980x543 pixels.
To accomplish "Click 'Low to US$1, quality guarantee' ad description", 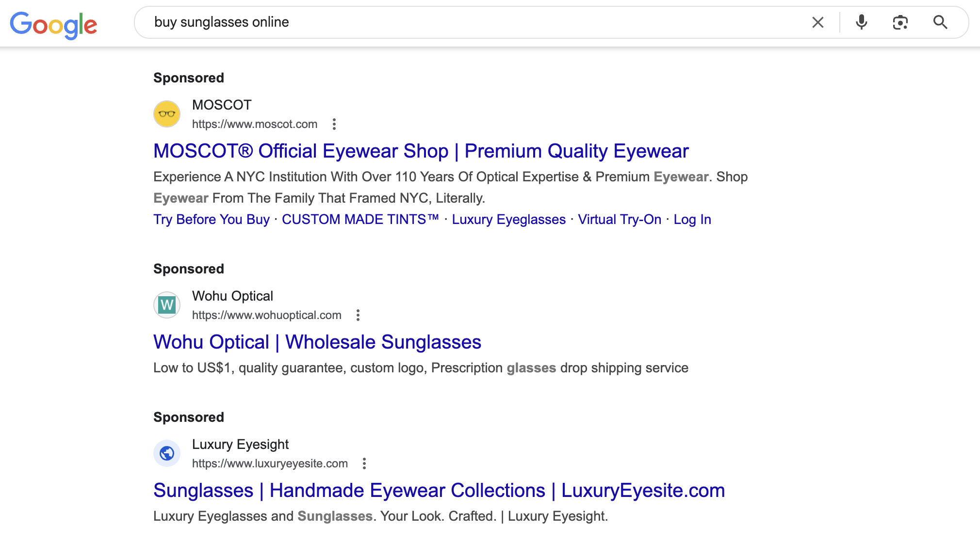I will point(421,368).
